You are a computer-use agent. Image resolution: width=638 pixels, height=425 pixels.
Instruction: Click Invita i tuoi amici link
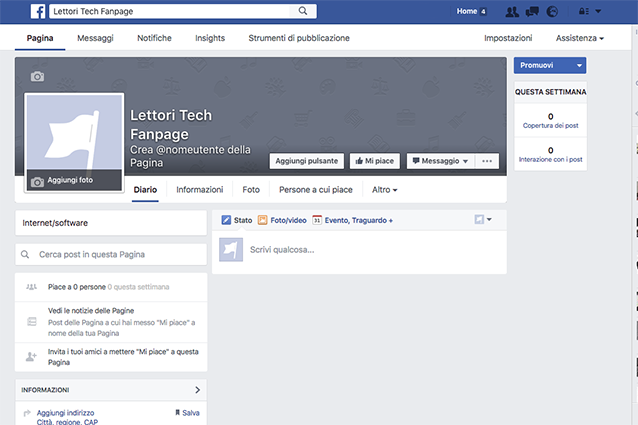pos(123,357)
